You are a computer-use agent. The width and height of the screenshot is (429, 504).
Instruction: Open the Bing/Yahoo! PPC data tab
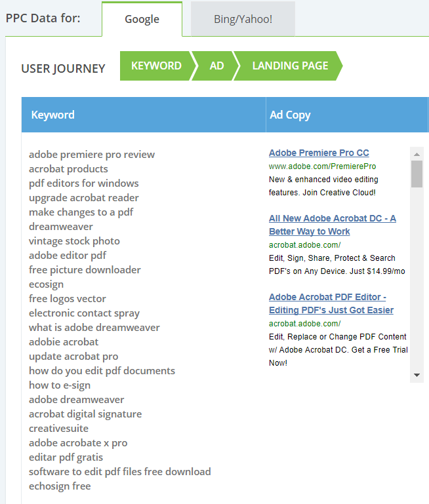click(x=243, y=19)
